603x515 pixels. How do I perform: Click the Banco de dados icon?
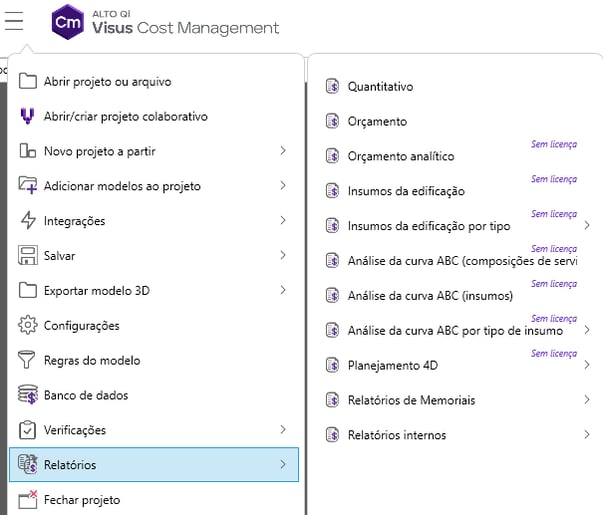pos(27,395)
